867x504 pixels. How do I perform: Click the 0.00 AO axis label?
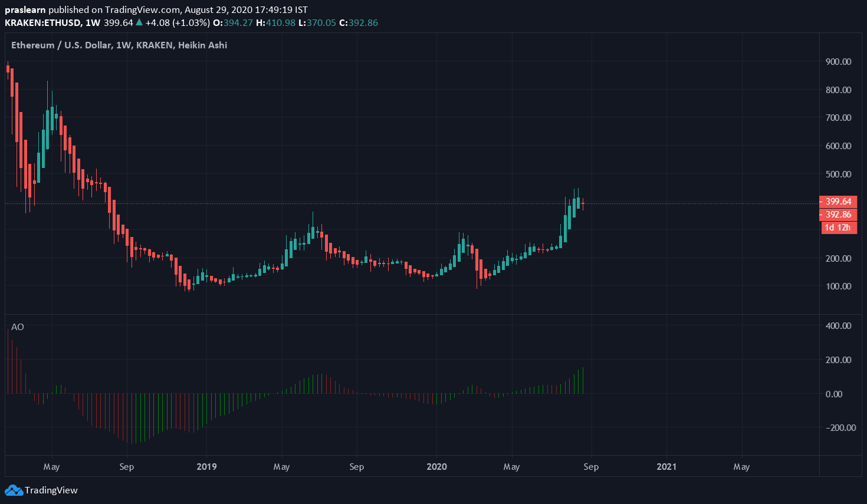click(x=838, y=394)
